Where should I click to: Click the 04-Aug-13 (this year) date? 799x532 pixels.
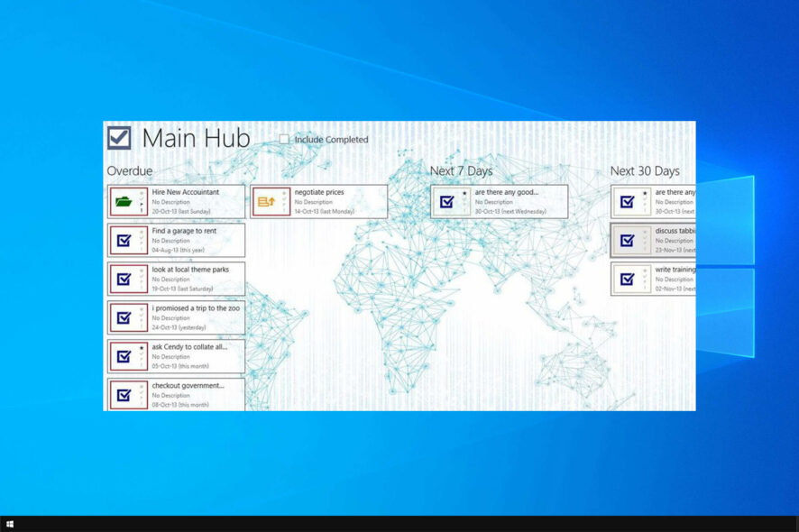point(178,250)
